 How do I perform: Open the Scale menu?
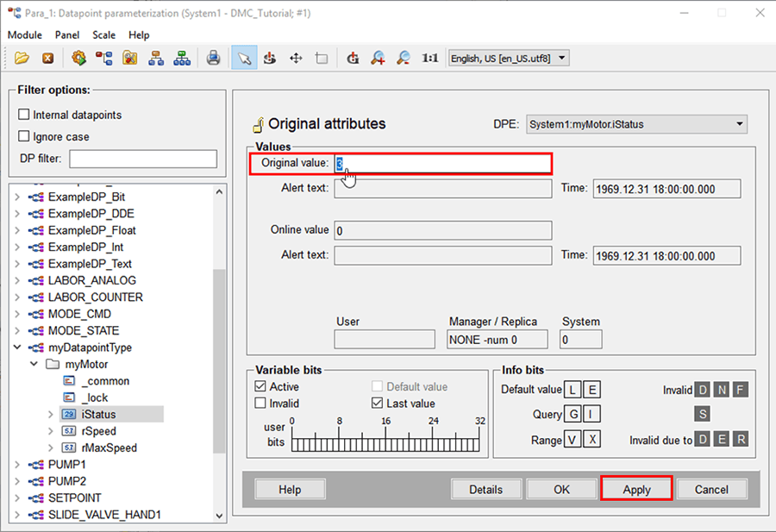tap(104, 35)
